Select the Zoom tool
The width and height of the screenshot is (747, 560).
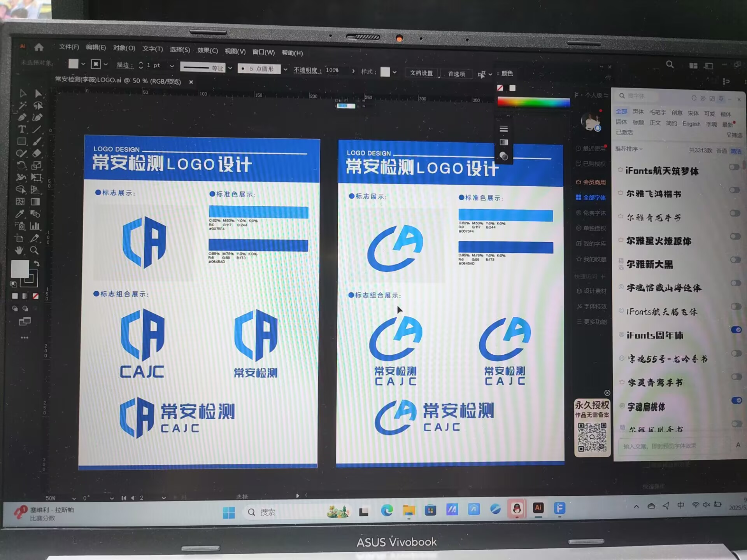[x=34, y=250]
